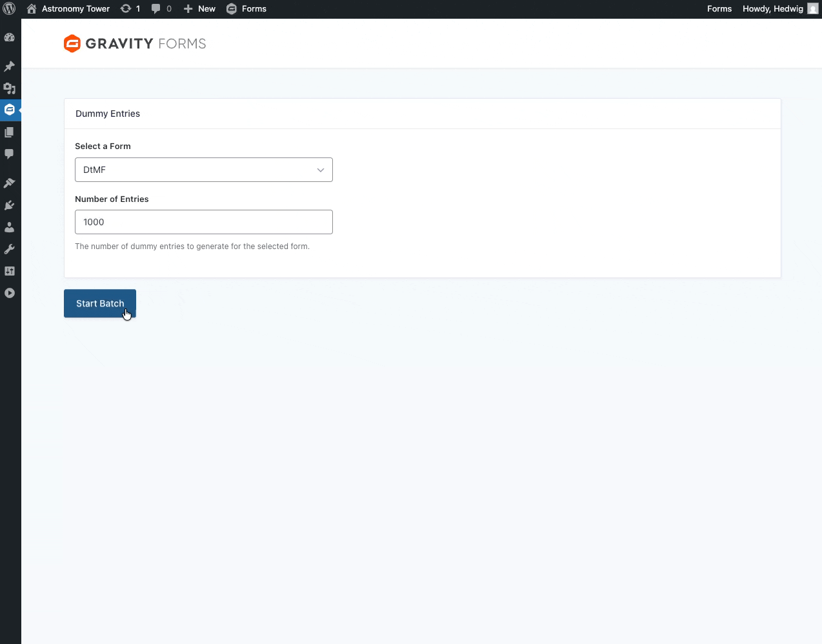822x644 pixels.
Task: Visit Astronomy Tower site link
Action: 68,9
